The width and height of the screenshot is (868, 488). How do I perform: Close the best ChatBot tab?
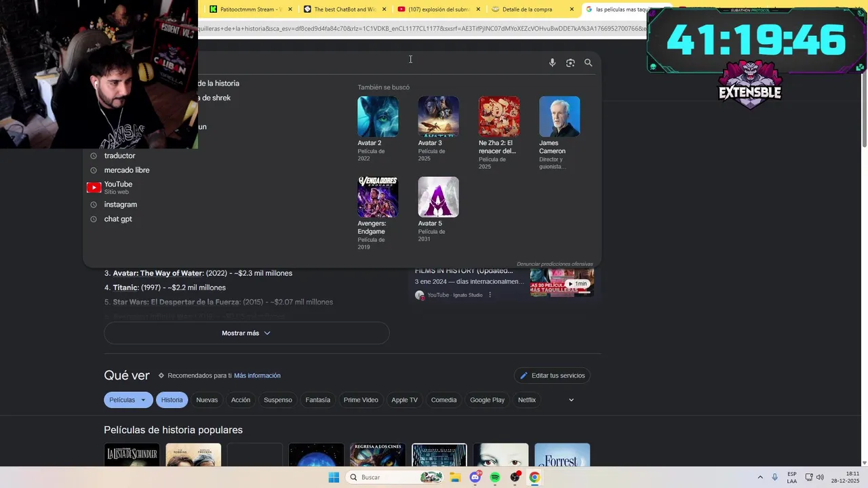384,9
